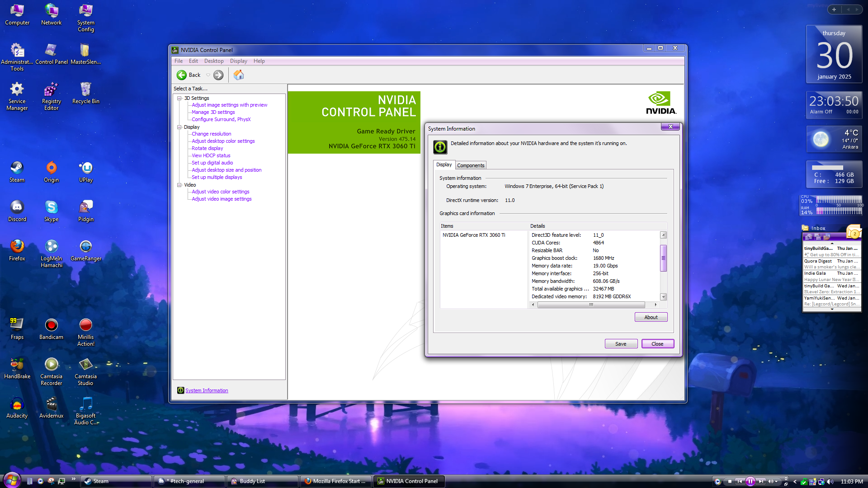Click the details list scroll up arrow
The width and height of the screenshot is (868, 488).
(663, 235)
